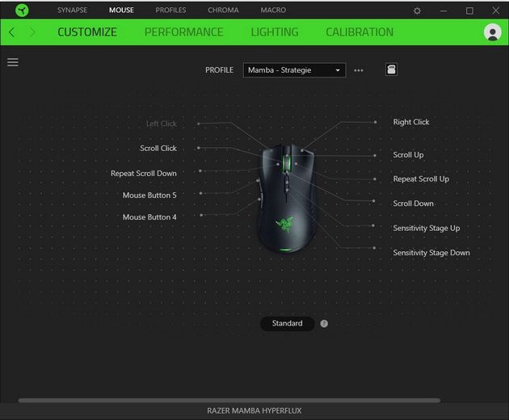Viewport: 509px width, 420px height.
Task: Open the profile options ellipsis menu
Action: [x=359, y=70]
